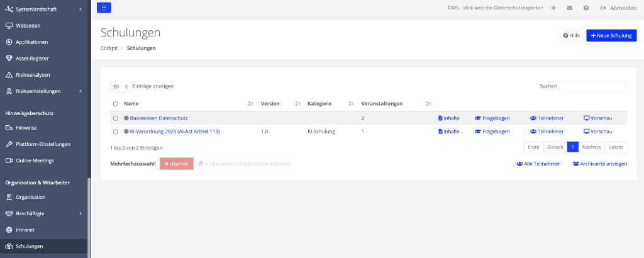Open Inhalte for Basiswissen Datenschutz
Screen dimensions: 644x258
click(x=449, y=118)
